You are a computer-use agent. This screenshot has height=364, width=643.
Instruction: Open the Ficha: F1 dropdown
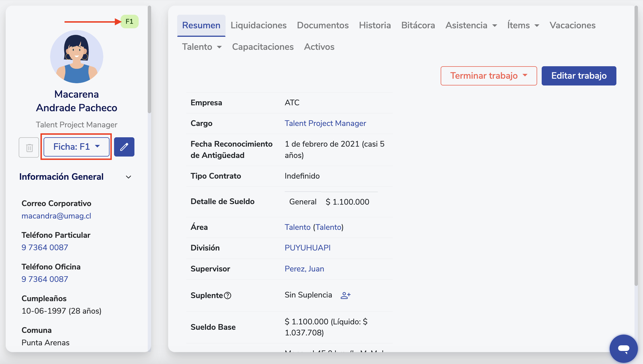pyautogui.click(x=76, y=147)
